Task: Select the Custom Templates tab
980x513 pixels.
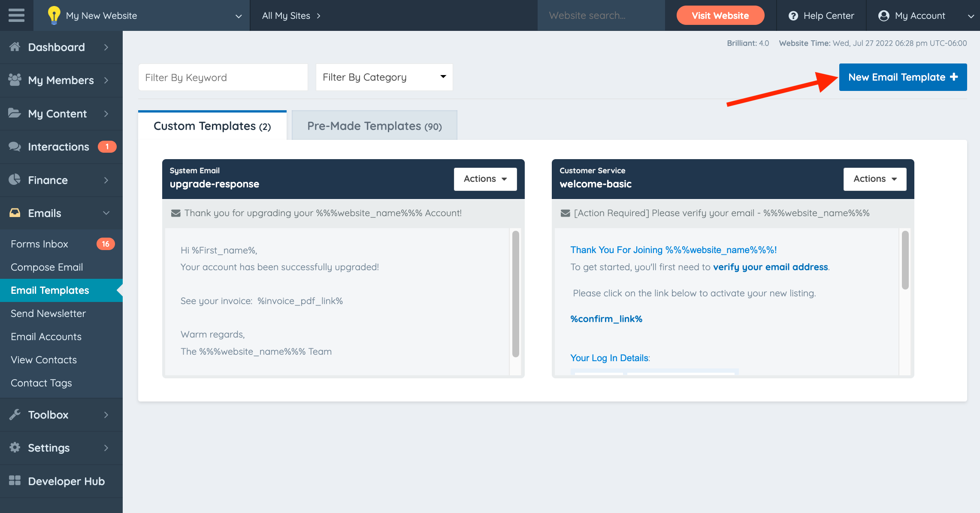Action: (212, 125)
